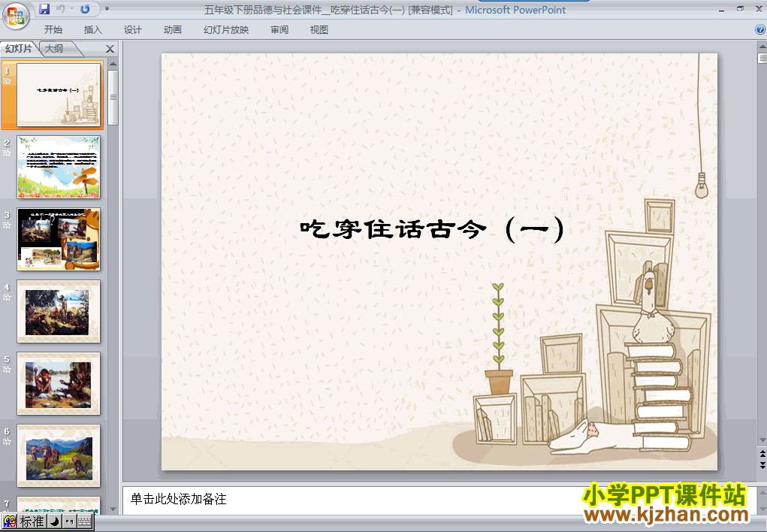Open the undo history dropdown arrow

71,9
